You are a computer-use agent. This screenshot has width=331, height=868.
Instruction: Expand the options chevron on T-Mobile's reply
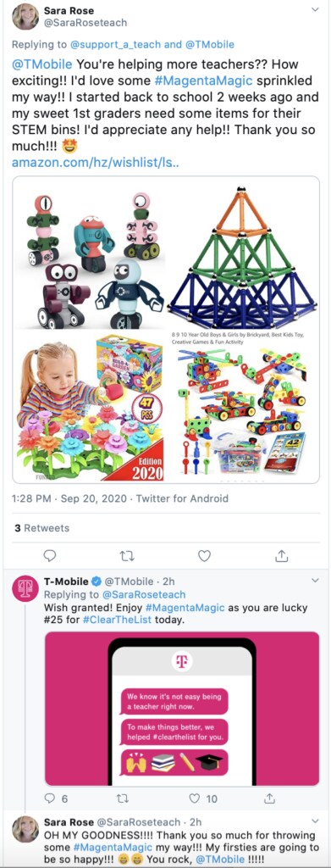click(x=315, y=581)
